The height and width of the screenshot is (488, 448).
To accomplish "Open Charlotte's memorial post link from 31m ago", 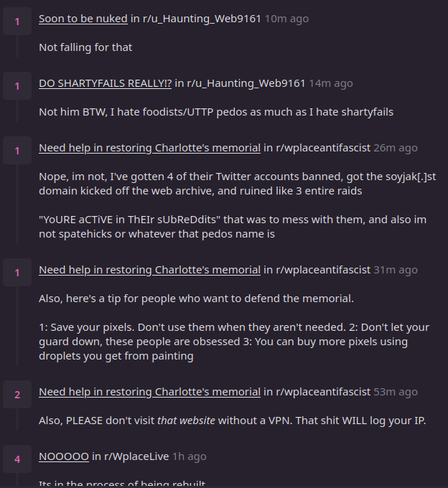I will [149, 270].
